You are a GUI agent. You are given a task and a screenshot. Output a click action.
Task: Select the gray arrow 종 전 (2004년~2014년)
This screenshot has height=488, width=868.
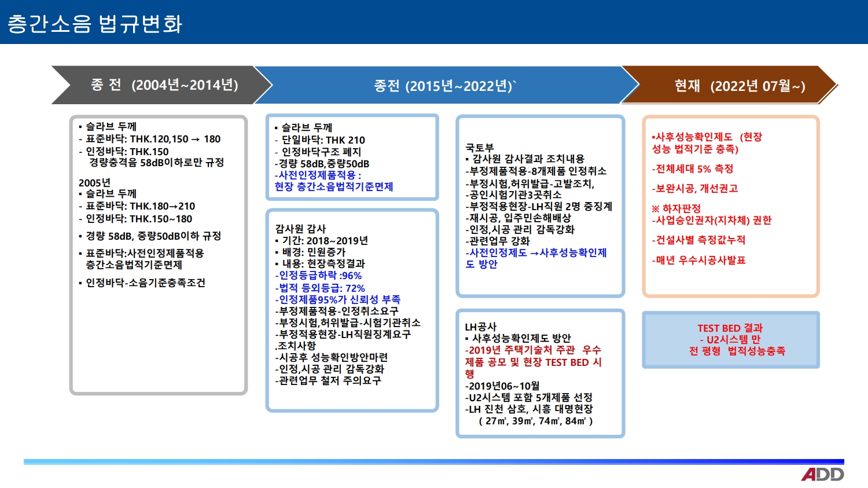(162, 85)
